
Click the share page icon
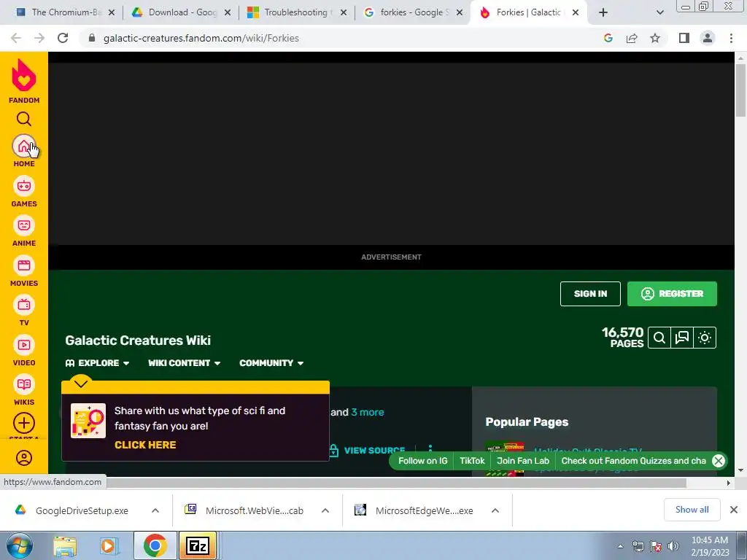tap(632, 38)
